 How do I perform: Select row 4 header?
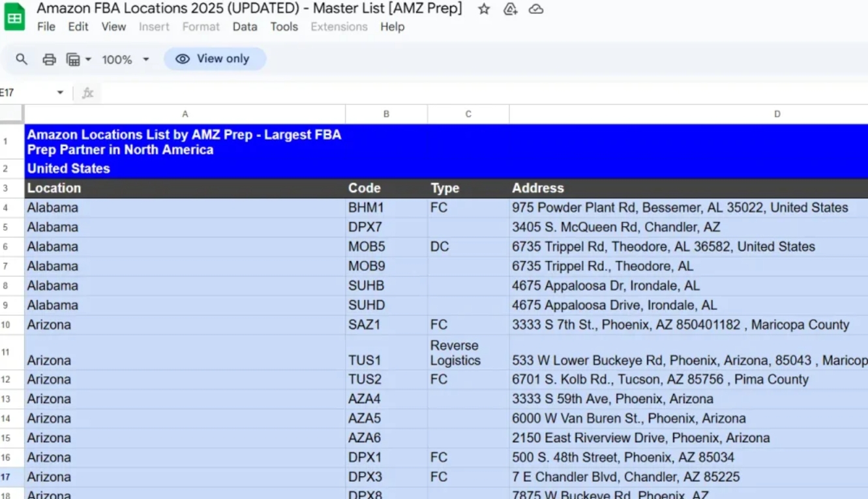pyautogui.click(x=12, y=208)
